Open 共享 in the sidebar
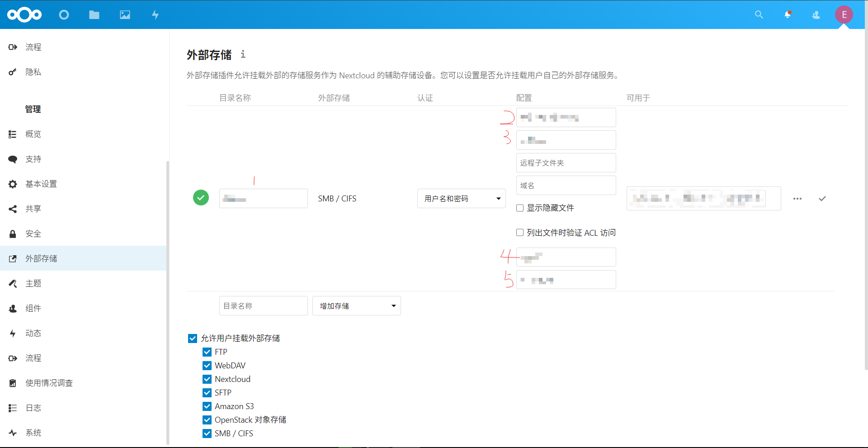 coord(83,209)
